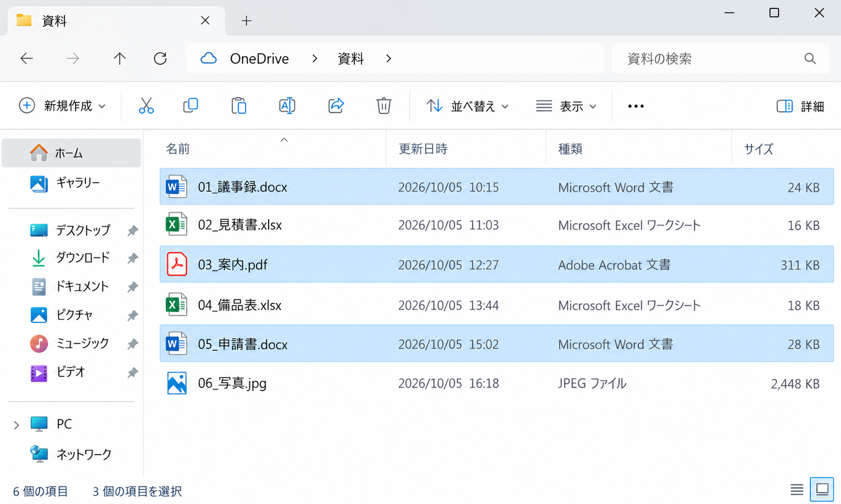Open a new tab with plus button

pos(246,21)
